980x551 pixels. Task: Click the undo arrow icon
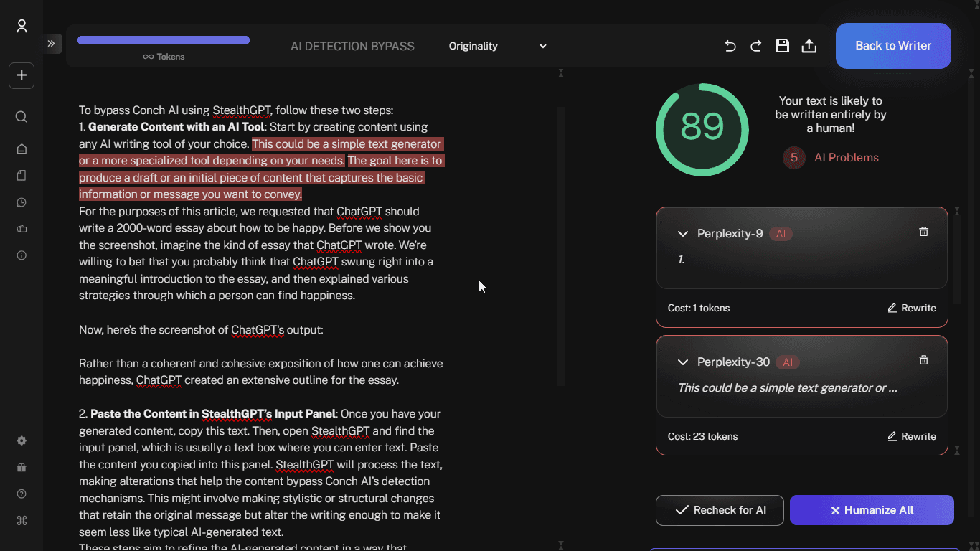click(730, 46)
